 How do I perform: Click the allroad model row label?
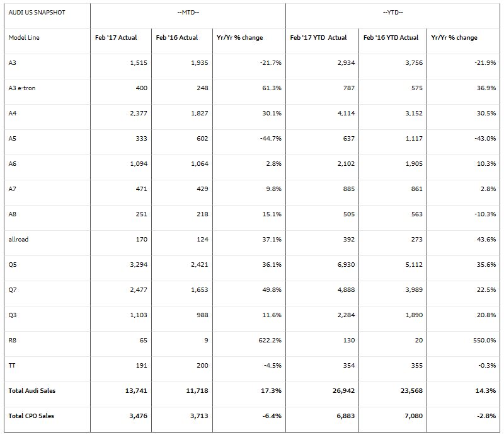19,239
